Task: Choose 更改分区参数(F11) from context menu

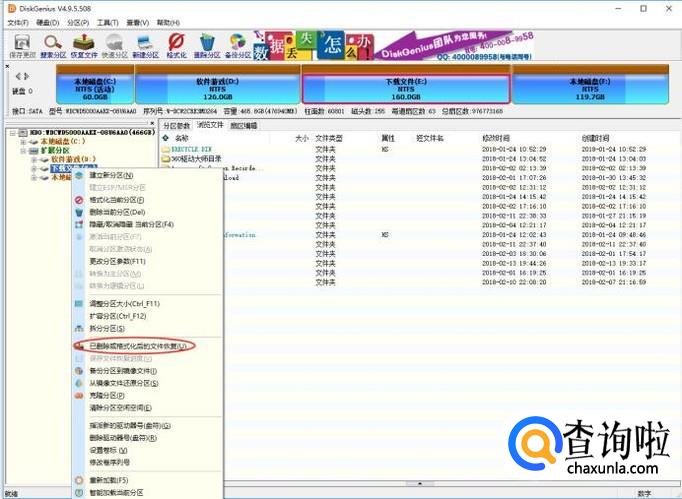Action: tap(117, 261)
